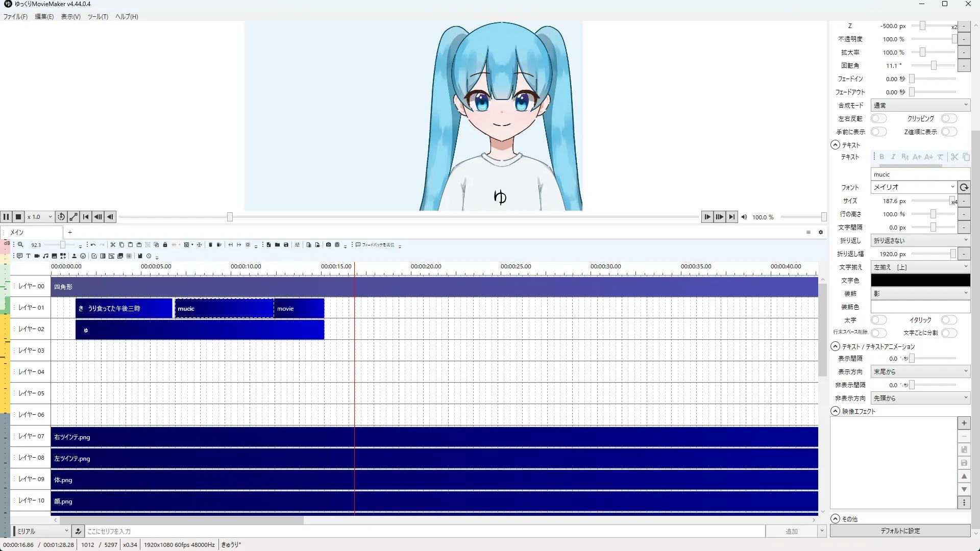Click the lock item icon in timeline toolbar
This screenshot has width=980, height=551.
click(x=165, y=245)
